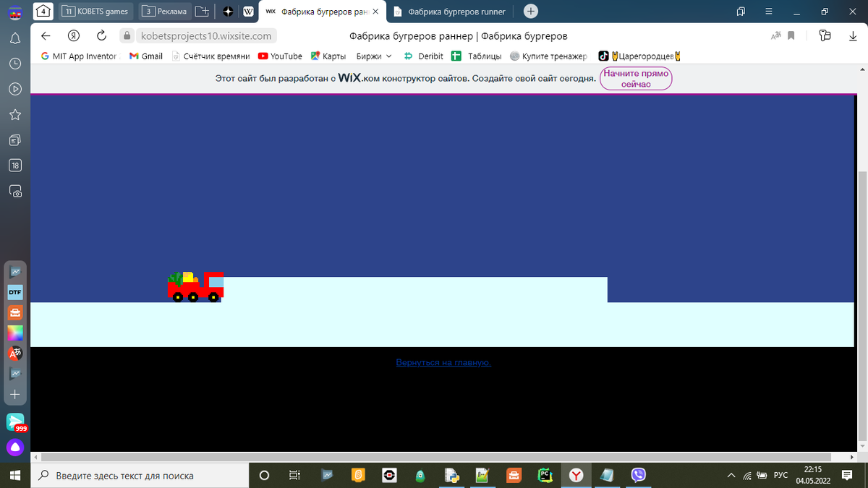Open Царегородцев TikTok bookmark

(640, 56)
